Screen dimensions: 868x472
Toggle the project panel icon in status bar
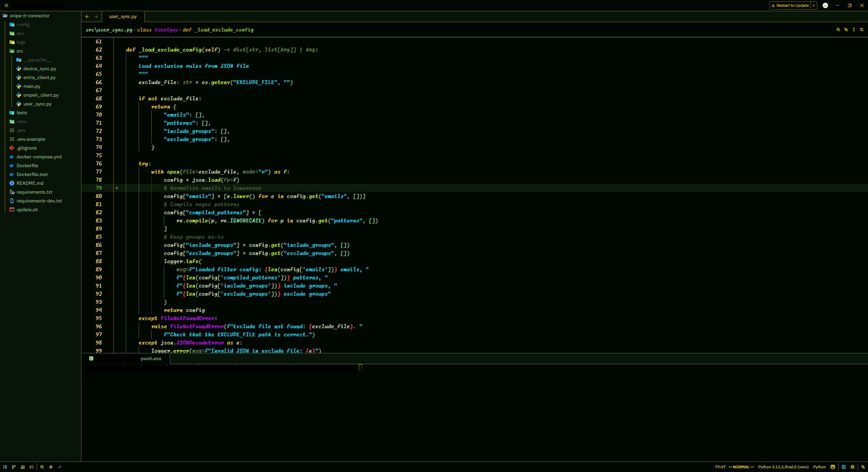[5, 467]
